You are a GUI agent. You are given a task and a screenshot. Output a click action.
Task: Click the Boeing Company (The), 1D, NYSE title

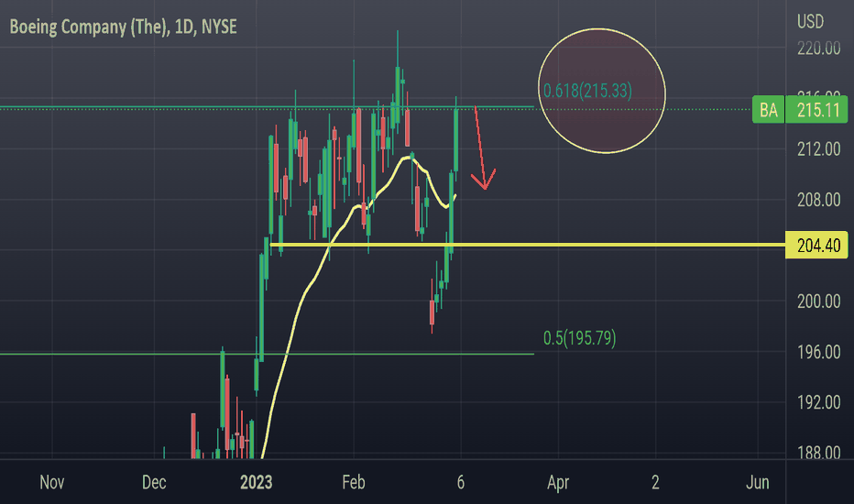point(123,27)
